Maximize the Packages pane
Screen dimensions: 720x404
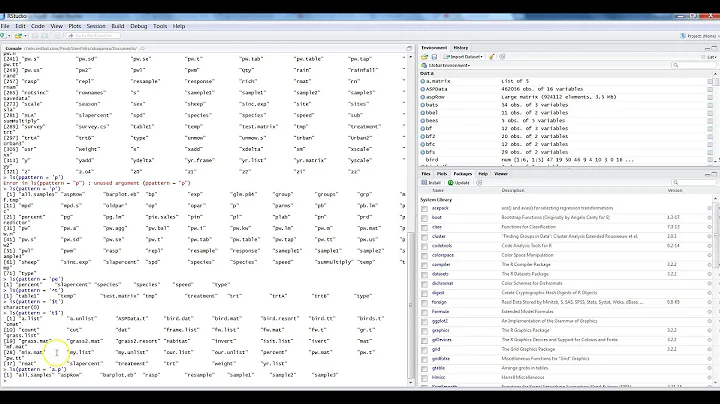click(714, 174)
